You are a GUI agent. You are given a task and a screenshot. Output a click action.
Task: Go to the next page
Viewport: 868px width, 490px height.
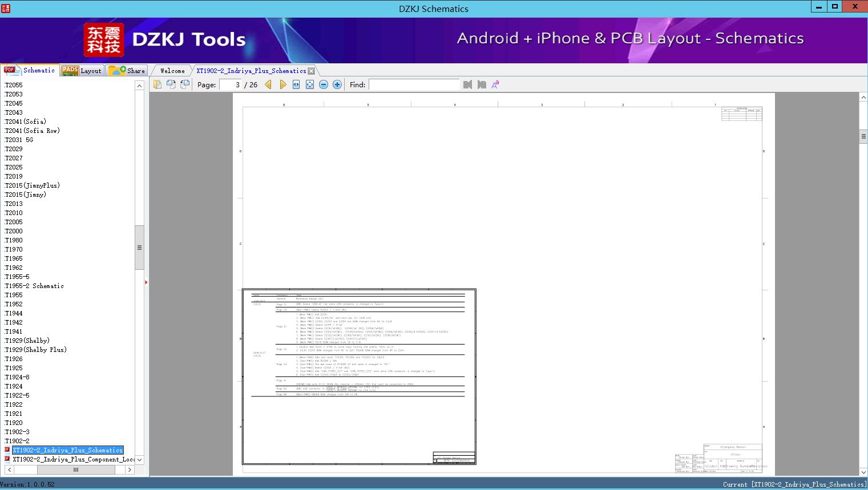[x=282, y=84]
